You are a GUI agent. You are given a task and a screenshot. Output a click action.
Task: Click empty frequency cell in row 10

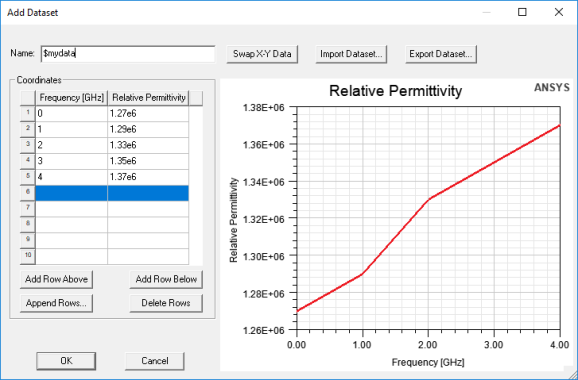(x=72, y=257)
